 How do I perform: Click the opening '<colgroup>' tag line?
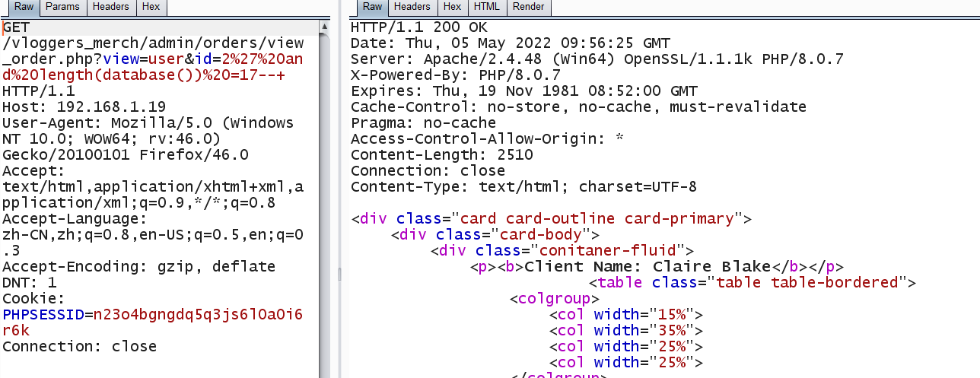point(554,298)
